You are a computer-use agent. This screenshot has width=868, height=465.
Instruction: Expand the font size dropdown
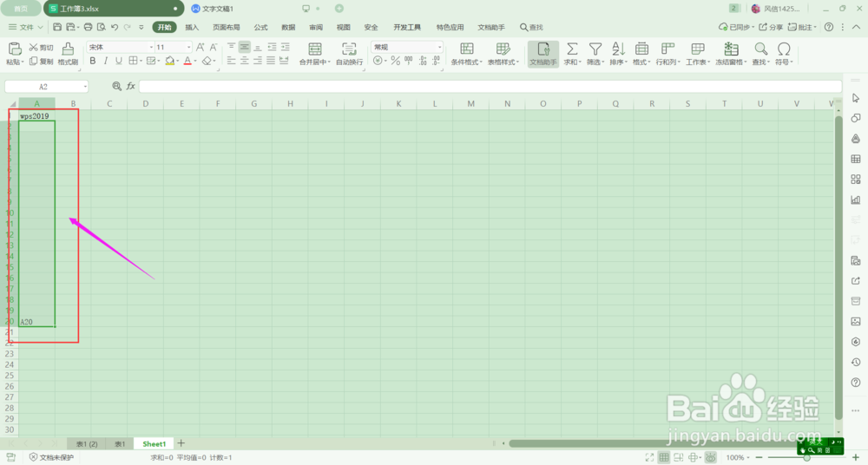(188, 47)
